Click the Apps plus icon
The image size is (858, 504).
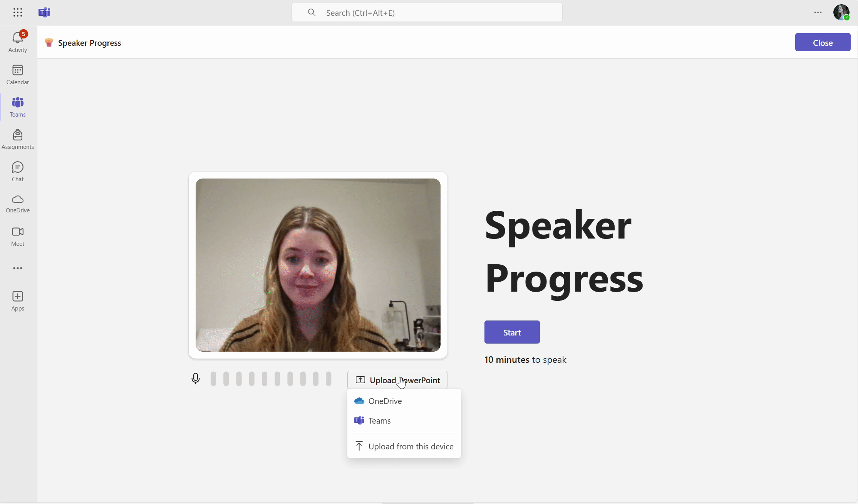[18, 301]
